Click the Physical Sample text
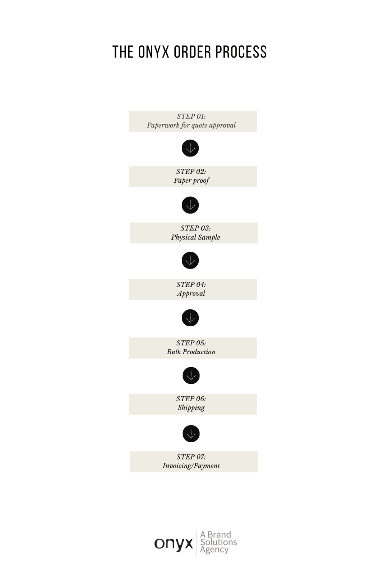This screenshot has height=588, width=388. click(195, 237)
